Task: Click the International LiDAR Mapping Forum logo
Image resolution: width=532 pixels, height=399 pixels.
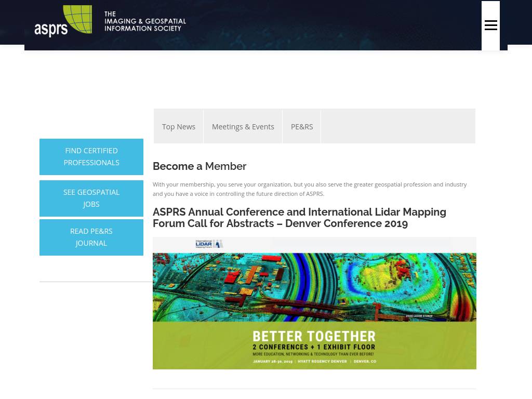Action: [x=209, y=244]
